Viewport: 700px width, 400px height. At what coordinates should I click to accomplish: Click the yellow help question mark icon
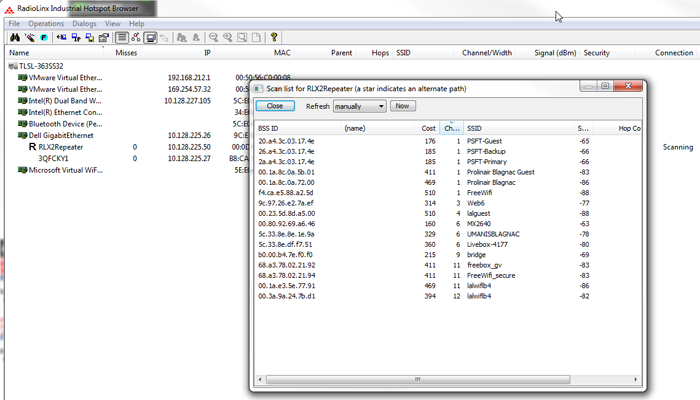pyautogui.click(x=274, y=38)
